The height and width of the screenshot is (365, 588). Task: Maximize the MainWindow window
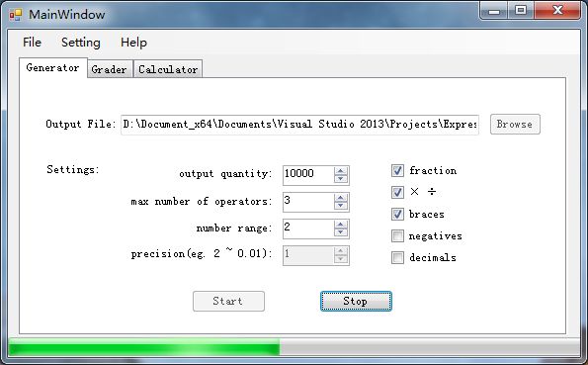point(521,11)
